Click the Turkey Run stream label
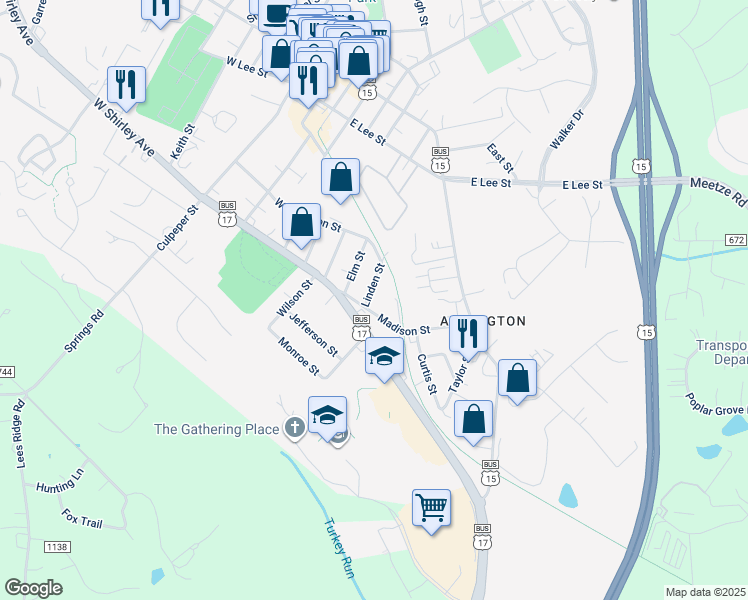Screen dimensions: 748x600 [339, 548]
